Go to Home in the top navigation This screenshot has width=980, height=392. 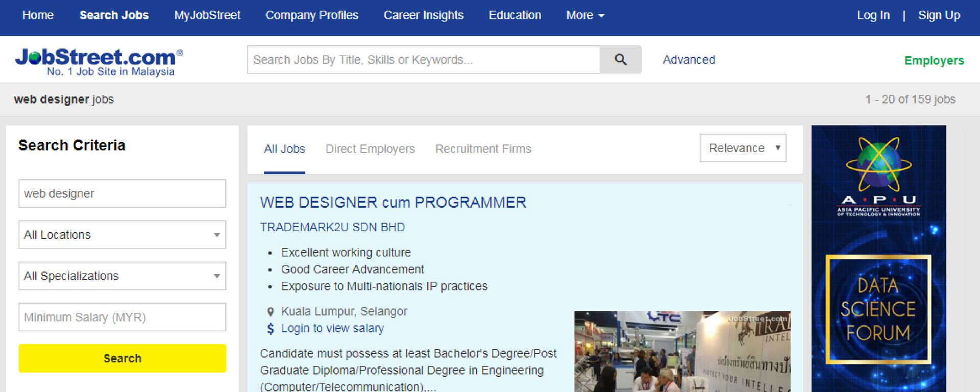coord(38,15)
